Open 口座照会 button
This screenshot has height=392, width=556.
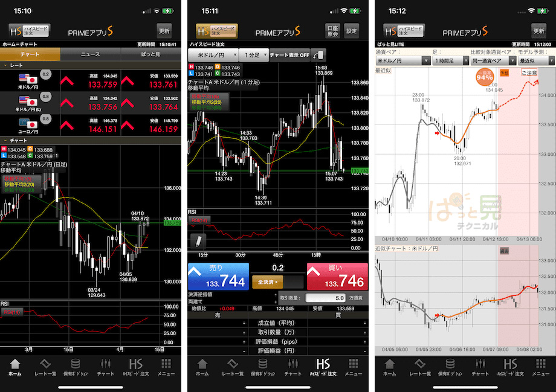tap(332, 31)
